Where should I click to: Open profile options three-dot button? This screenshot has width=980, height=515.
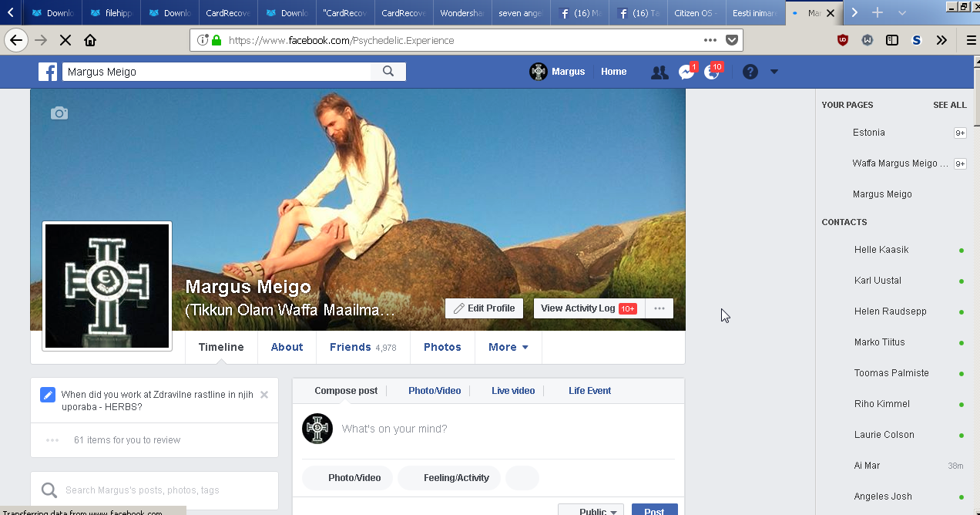(x=659, y=308)
